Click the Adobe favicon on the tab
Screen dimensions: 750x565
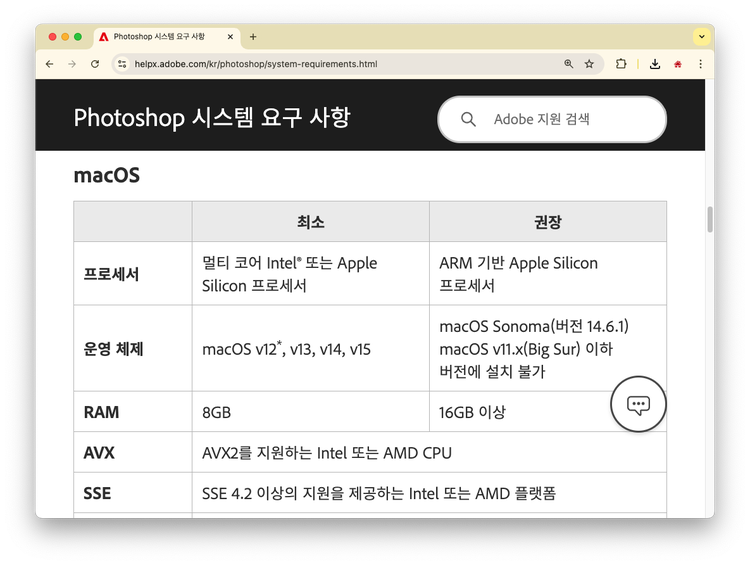coord(104,37)
